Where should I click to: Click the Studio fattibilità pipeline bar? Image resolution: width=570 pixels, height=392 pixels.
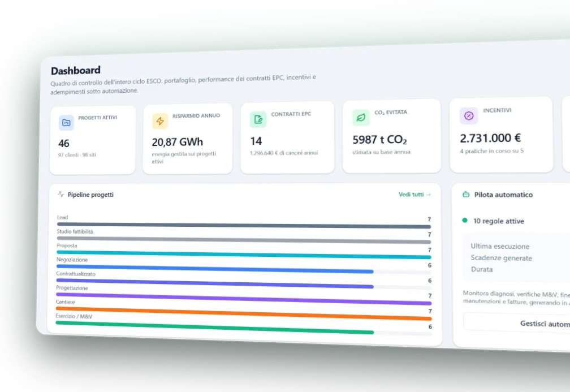coord(244,240)
